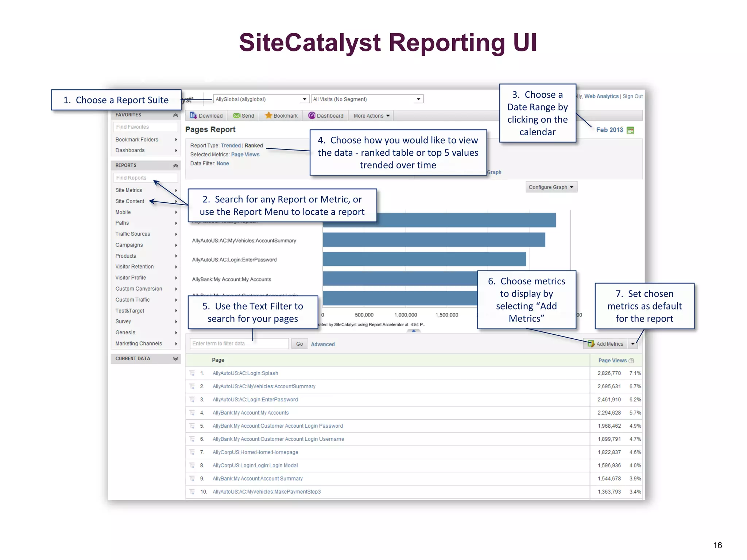Click breakdown icon for row 6 Login Username
Viewport: 747px width, 560px height.
(x=192, y=439)
